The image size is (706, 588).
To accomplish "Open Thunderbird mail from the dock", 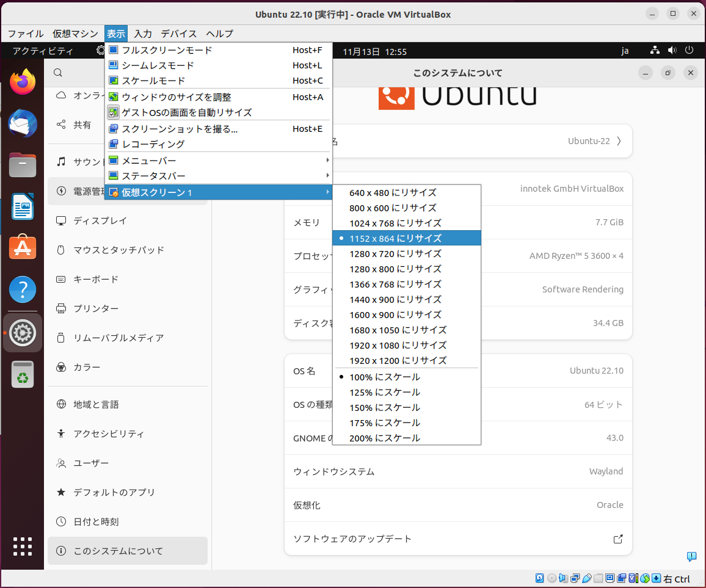I will 23,123.
